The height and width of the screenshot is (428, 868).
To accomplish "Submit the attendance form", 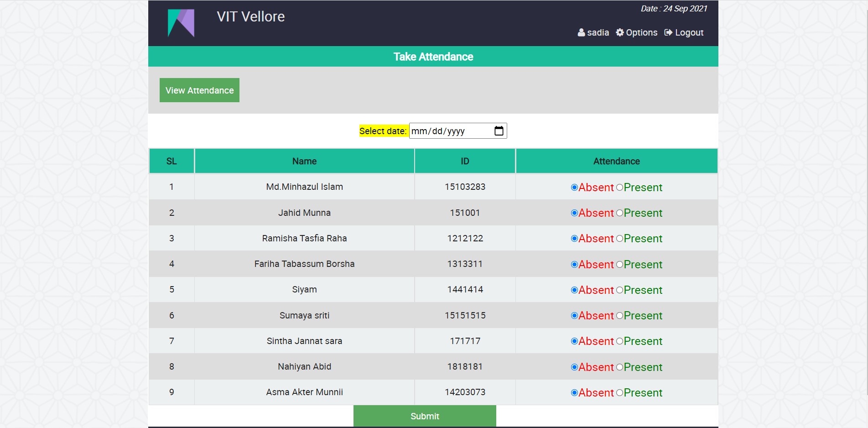I will [425, 416].
